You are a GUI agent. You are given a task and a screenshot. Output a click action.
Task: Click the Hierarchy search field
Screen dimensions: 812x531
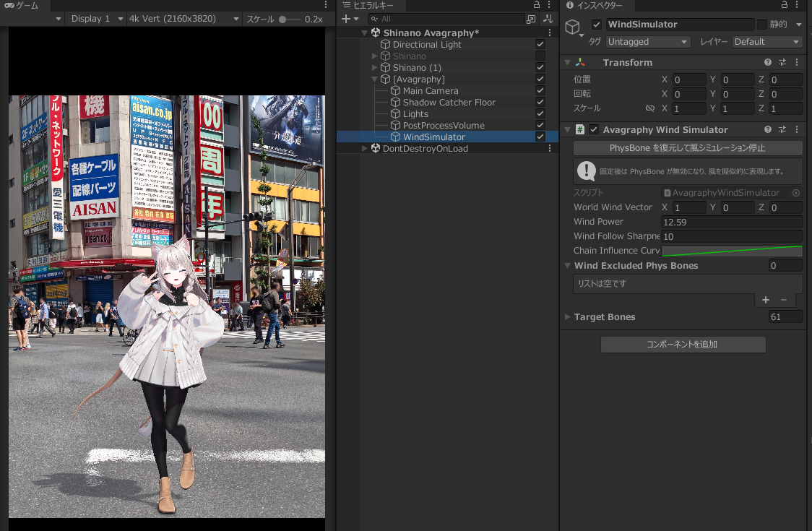pos(446,19)
